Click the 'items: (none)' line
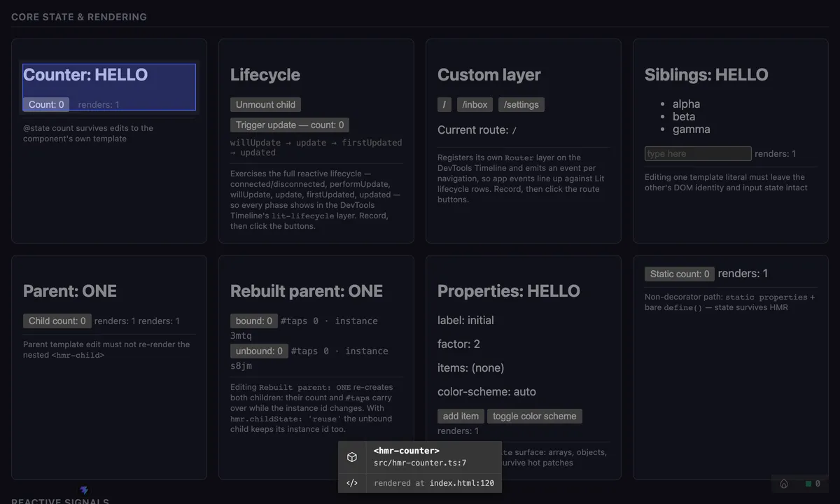 tap(471, 367)
